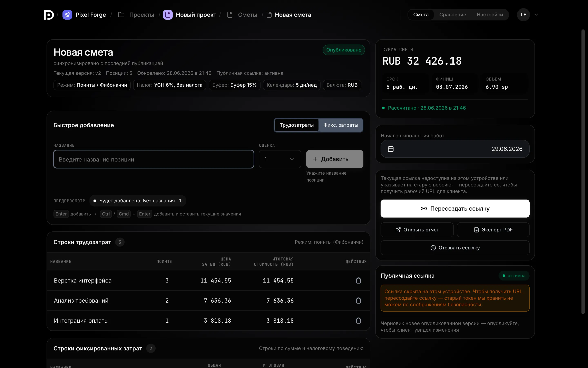588x368 pixels.
Task: Click the Добавить button
Action: pos(335,159)
